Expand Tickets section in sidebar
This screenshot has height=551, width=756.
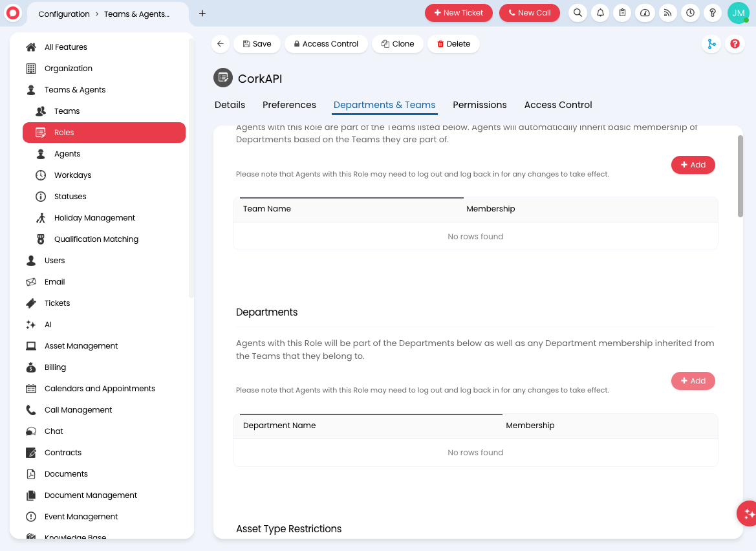[103, 303]
